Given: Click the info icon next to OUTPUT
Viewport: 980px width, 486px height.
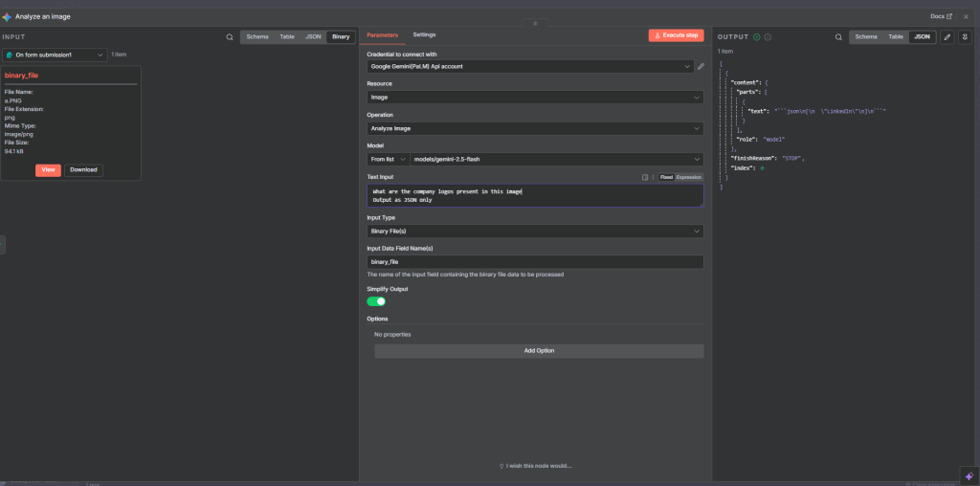Looking at the screenshot, I should coord(768,37).
